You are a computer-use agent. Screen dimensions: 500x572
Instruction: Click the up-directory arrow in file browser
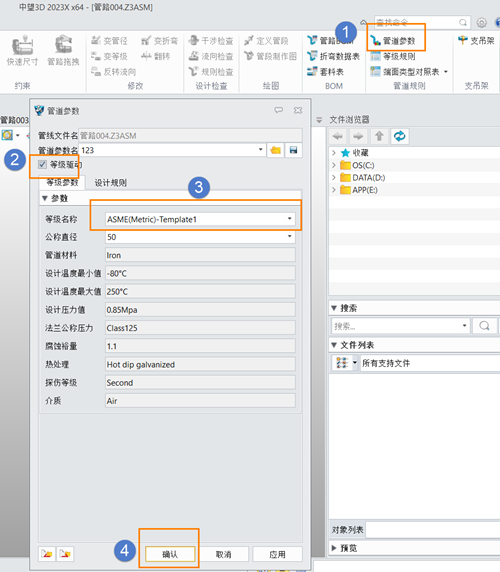[379, 136]
